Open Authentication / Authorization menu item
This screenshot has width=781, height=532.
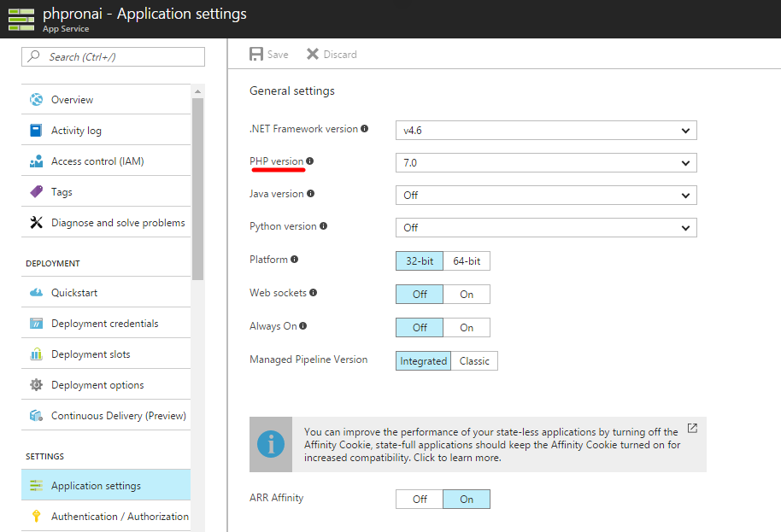pos(106,516)
